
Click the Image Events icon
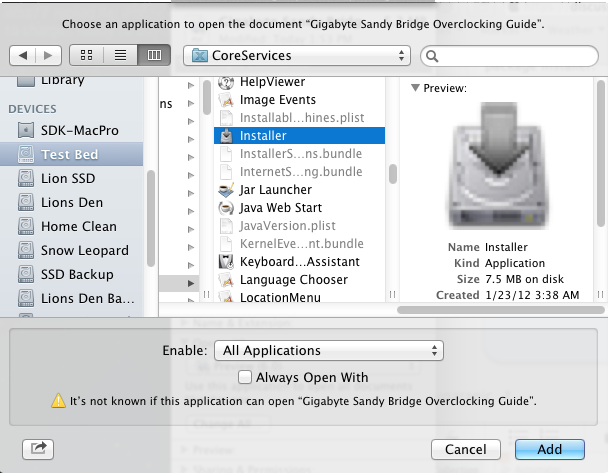(226, 100)
